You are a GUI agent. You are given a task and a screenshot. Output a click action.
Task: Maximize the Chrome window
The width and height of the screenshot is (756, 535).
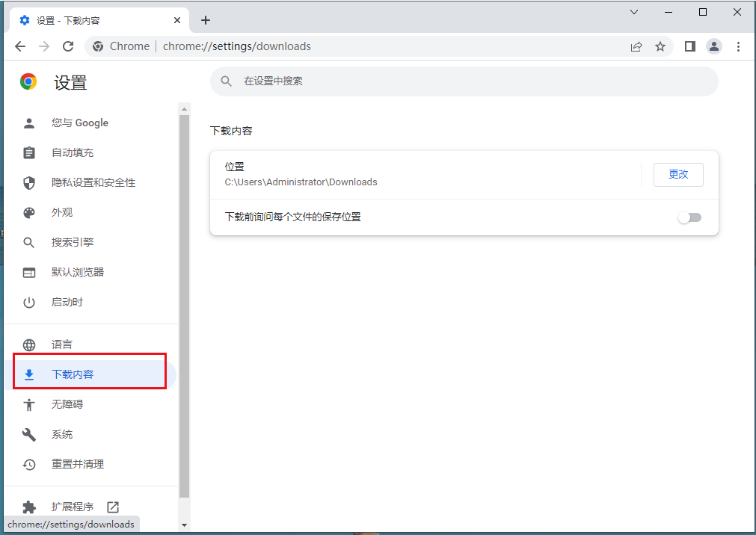coord(703,12)
